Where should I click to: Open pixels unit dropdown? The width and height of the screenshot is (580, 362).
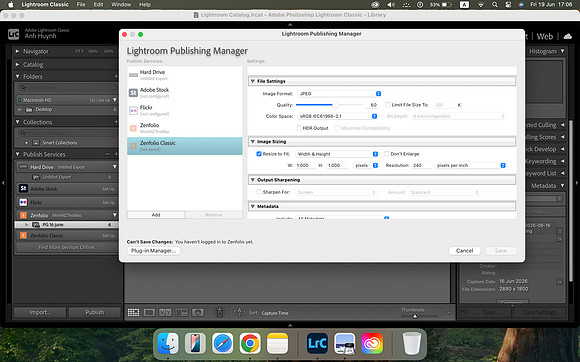pyautogui.click(x=365, y=165)
